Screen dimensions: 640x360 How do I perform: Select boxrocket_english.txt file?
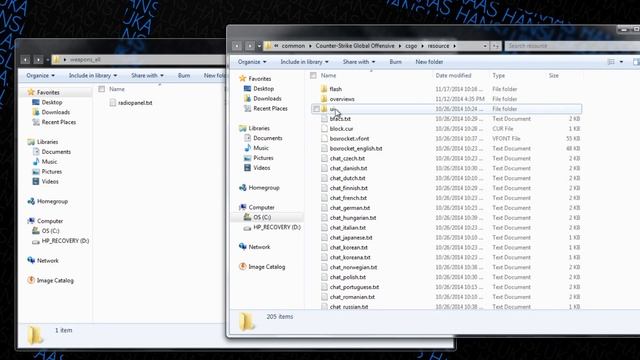[356, 149]
